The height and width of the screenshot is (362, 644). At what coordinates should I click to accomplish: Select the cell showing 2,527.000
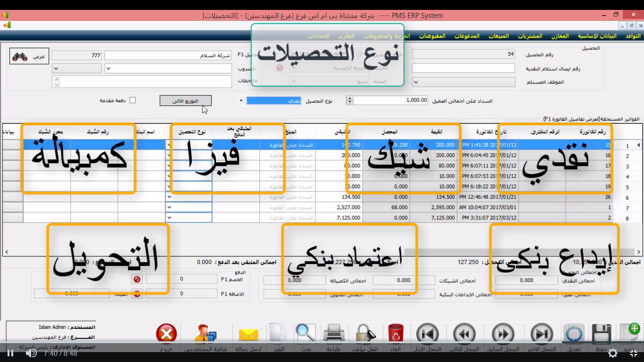[x=339, y=207]
